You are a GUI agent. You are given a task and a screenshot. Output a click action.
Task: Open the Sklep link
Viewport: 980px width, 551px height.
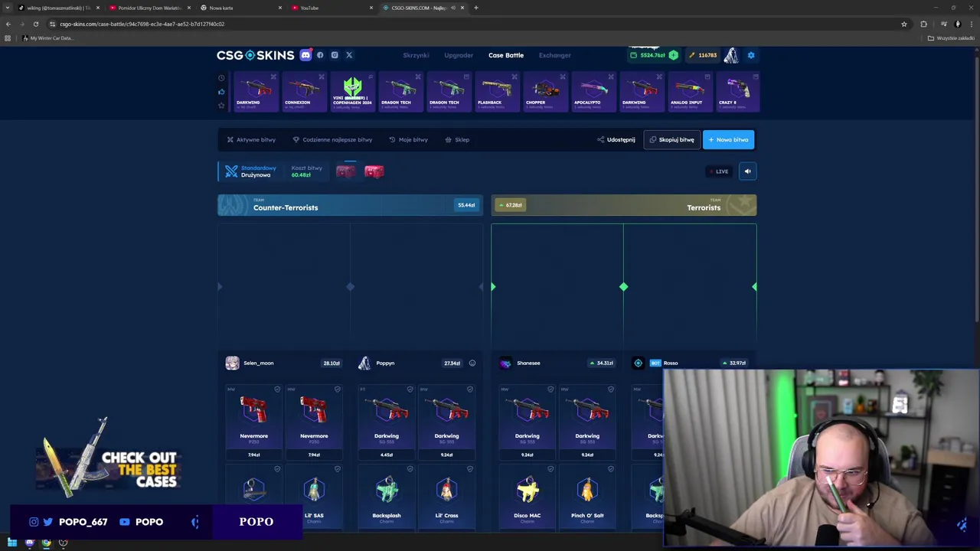(x=457, y=140)
